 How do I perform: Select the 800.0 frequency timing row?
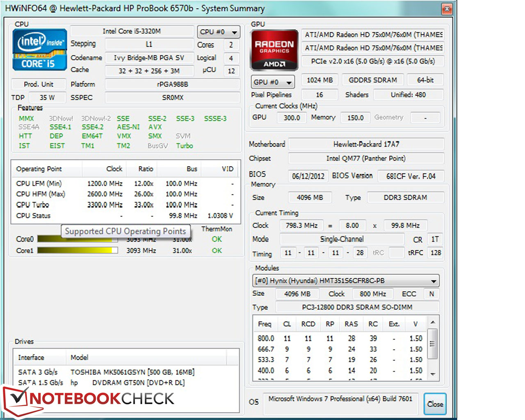pyautogui.click(x=340, y=339)
